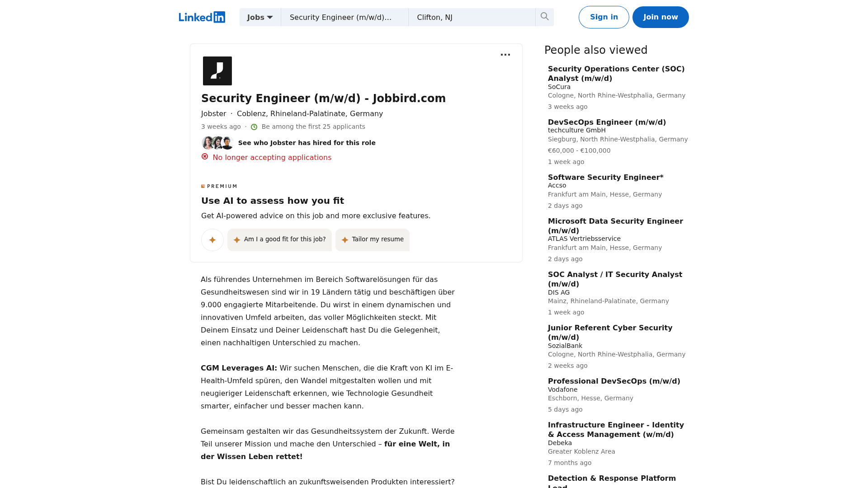Open the LinkedIn home logo
The width and height of the screenshot is (868, 488).
tap(202, 17)
